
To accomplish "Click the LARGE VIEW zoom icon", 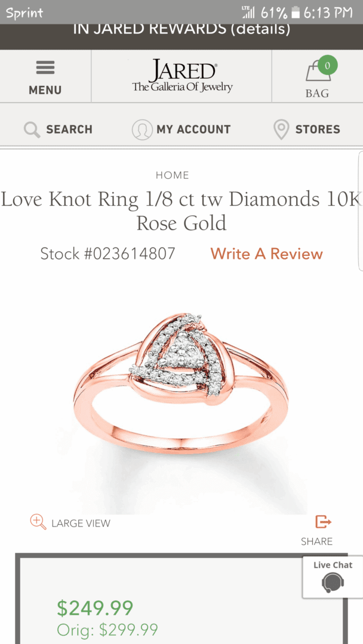I will click(x=38, y=522).
